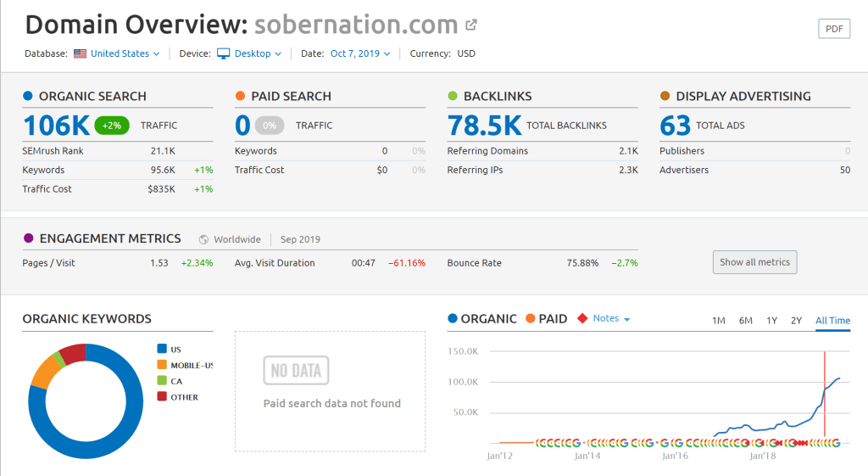Click the CA legend green swatch
Screen dimensions: 868x476
162,381
